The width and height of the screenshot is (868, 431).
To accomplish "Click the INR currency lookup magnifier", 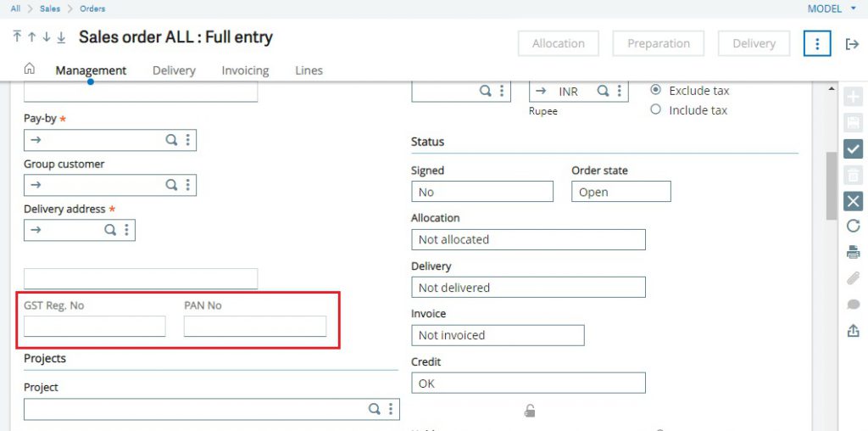I will tap(604, 91).
